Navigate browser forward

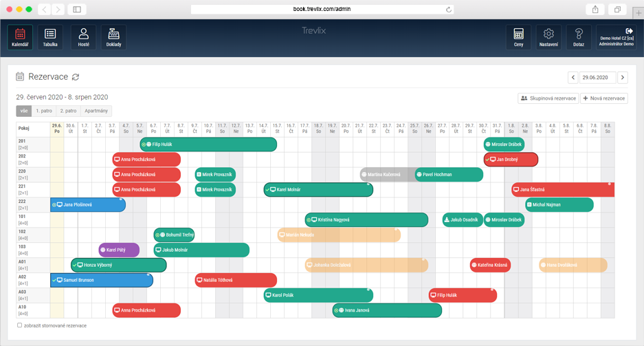point(58,9)
